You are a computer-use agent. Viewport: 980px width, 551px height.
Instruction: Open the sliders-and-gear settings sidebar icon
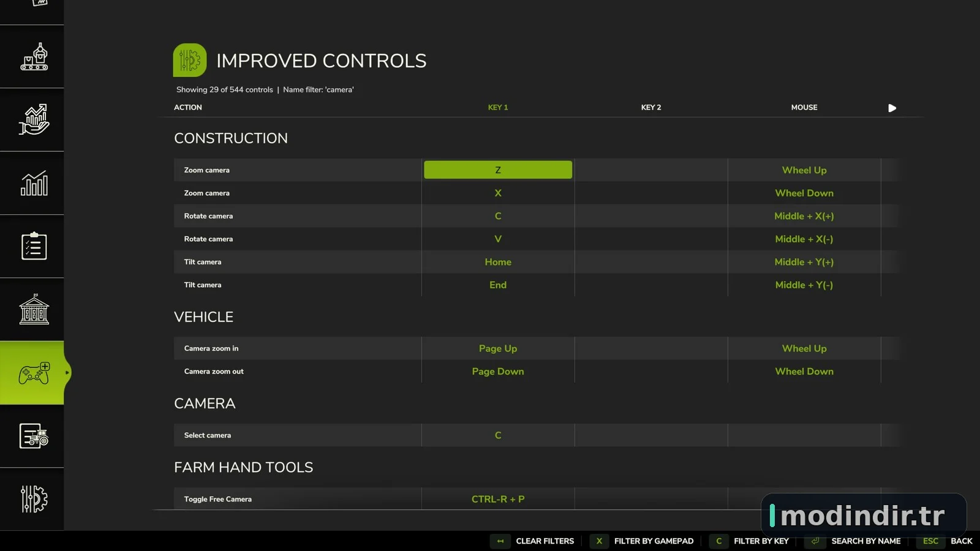point(34,499)
